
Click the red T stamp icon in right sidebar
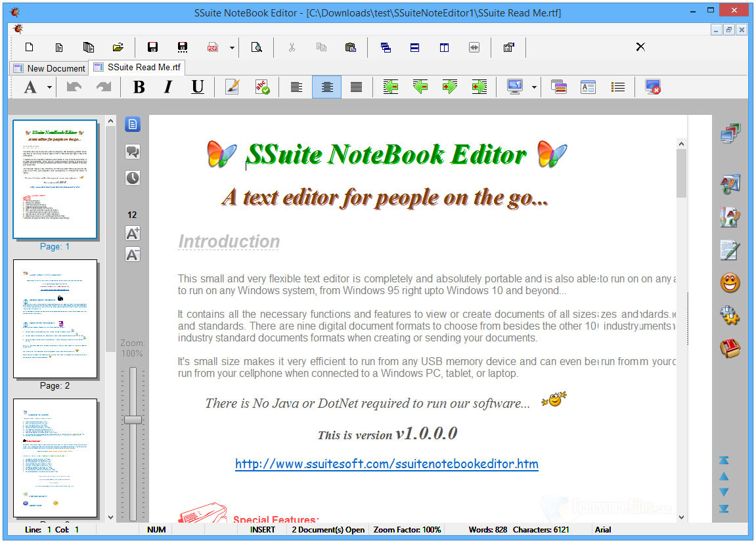[730, 348]
